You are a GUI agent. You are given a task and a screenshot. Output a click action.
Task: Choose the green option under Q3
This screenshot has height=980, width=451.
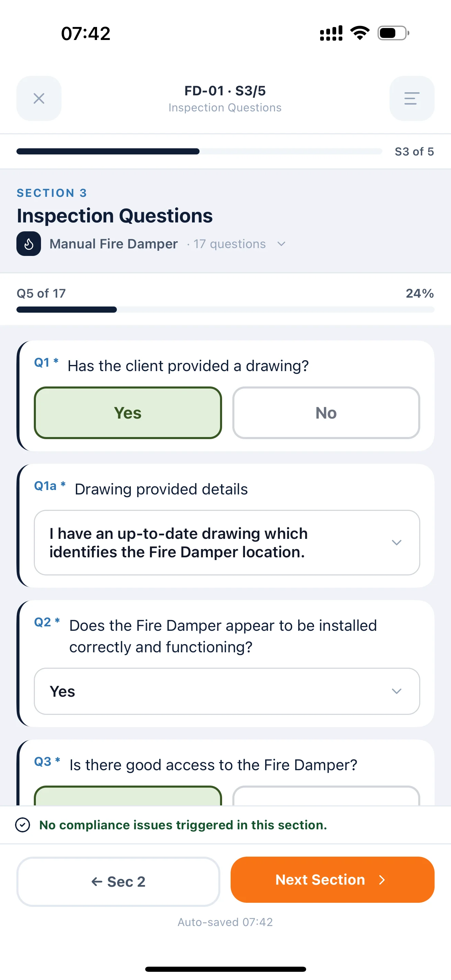pyautogui.click(x=128, y=795)
